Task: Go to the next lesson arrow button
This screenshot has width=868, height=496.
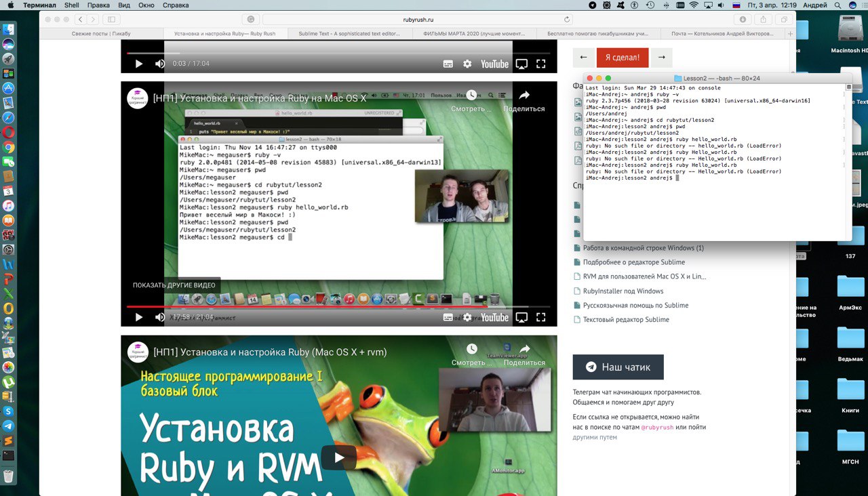Action: tap(661, 58)
